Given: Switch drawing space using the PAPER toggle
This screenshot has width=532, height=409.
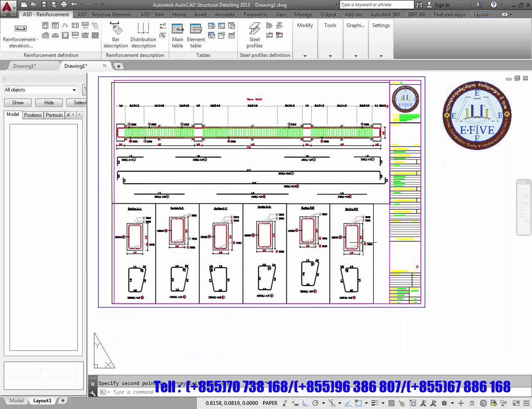Looking at the screenshot, I should pos(270,403).
